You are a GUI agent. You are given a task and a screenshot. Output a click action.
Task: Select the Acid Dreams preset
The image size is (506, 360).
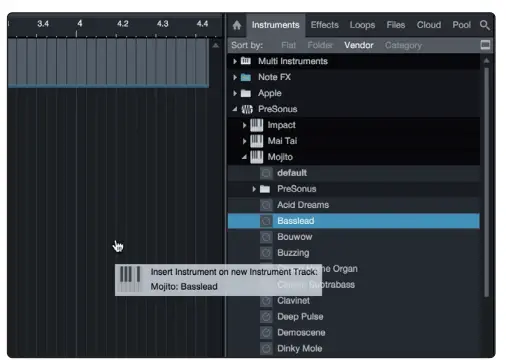[x=354, y=205]
